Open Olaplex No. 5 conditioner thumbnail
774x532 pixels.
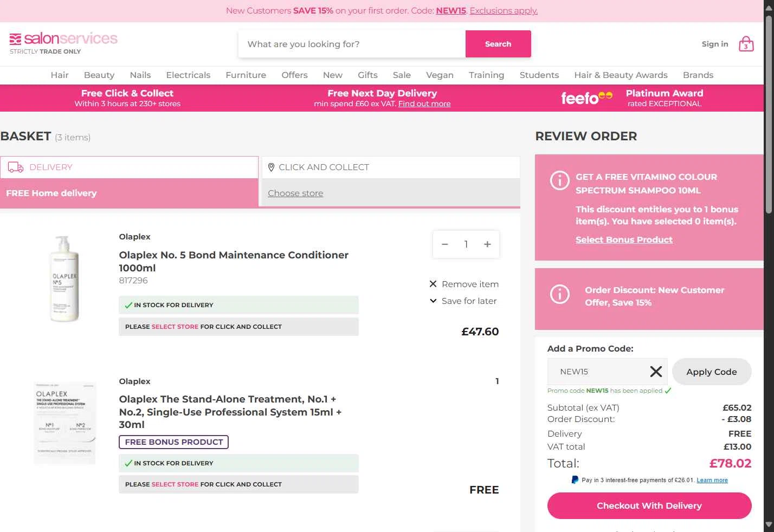(x=65, y=278)
